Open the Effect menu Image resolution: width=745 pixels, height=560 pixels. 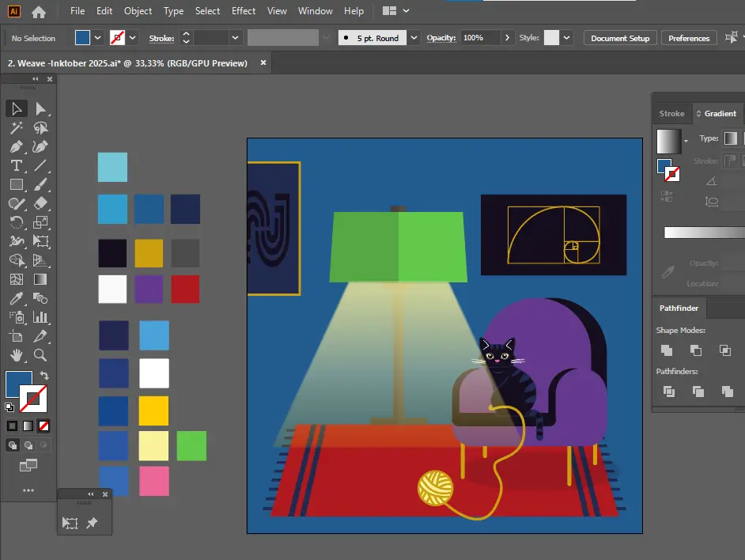point(244,11)
